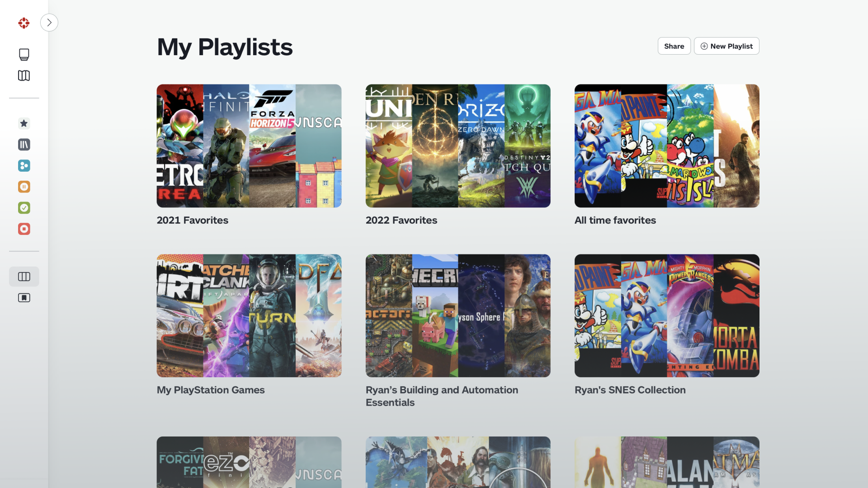
Task: Open the guides map icon in sidebar
Action: pos(24,75)
